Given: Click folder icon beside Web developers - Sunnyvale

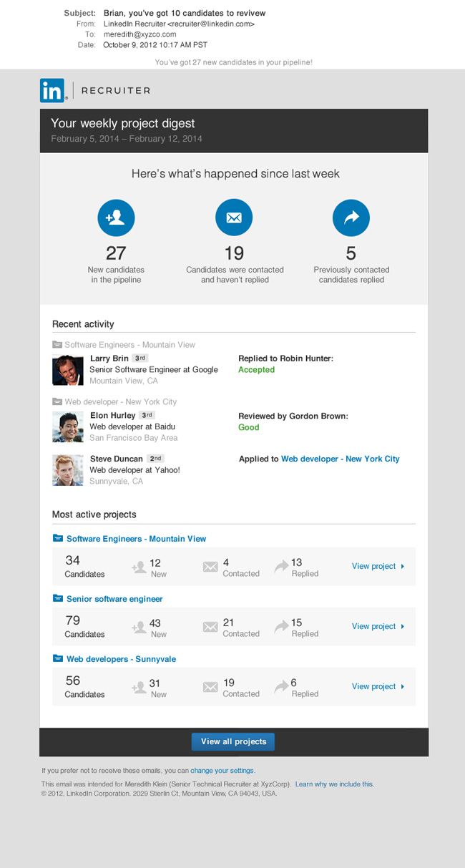Looking at the screenshot, I should (57, 659).
